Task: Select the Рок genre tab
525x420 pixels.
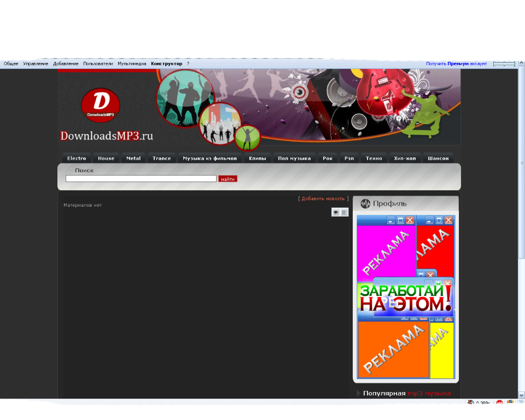Action: tap(328, 158)
